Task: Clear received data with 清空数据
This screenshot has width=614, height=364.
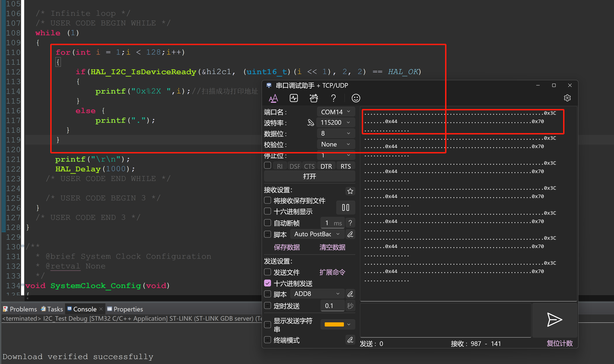Action: 332,247
